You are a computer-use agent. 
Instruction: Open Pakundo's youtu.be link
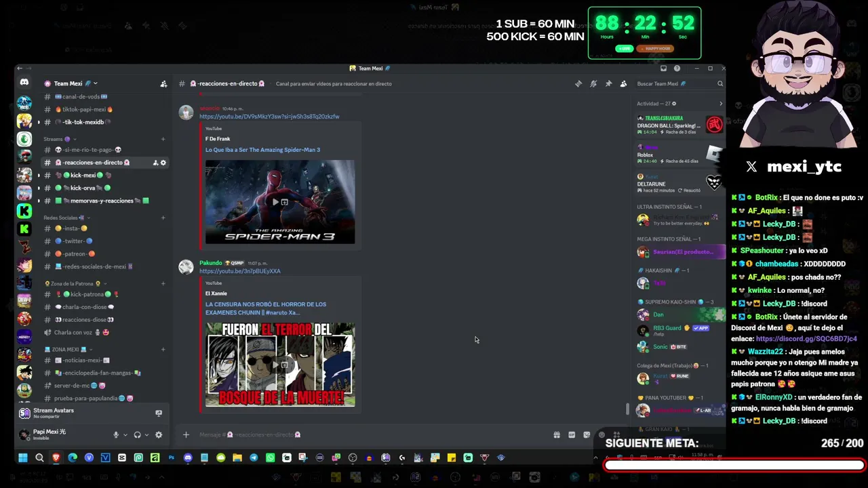pos(240,271)
